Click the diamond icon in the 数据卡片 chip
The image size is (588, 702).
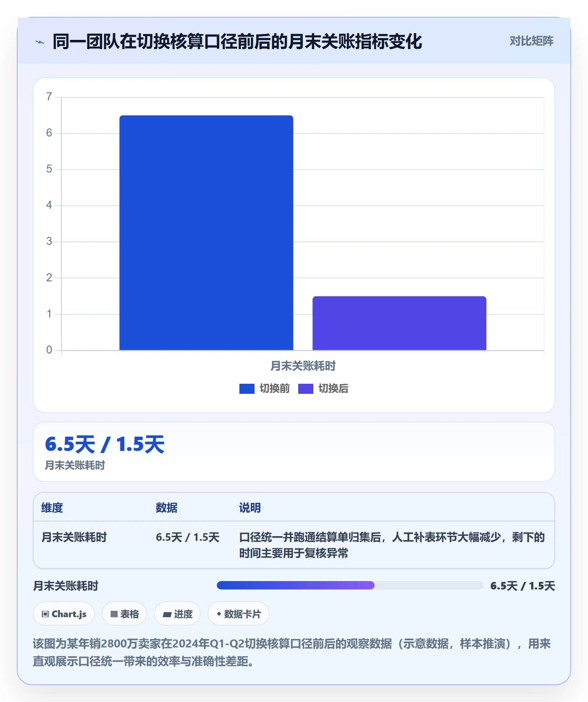219,614
